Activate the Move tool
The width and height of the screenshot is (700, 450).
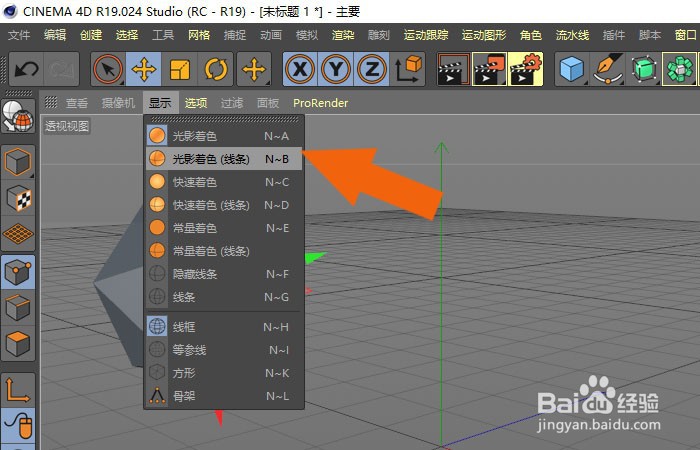[x=144, y=69]
